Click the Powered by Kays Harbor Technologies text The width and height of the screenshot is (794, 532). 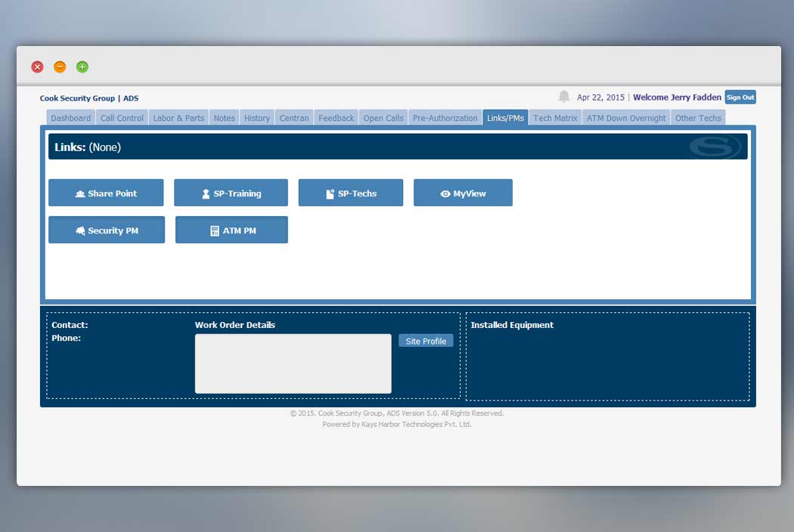point(397,424)
